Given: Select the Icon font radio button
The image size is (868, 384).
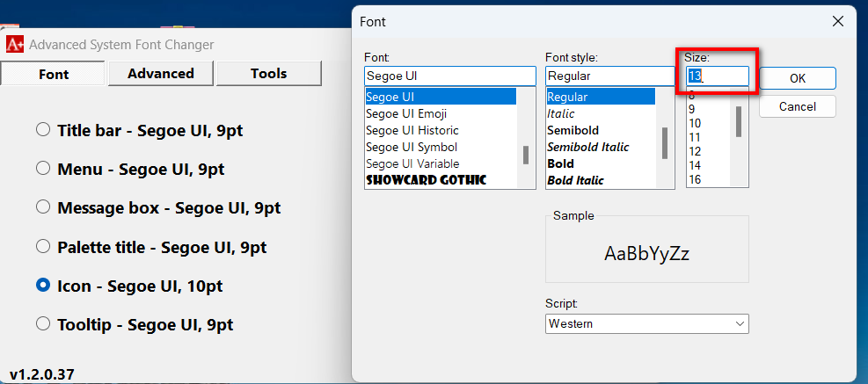Looking at the screenshot, I should [42, 286].
